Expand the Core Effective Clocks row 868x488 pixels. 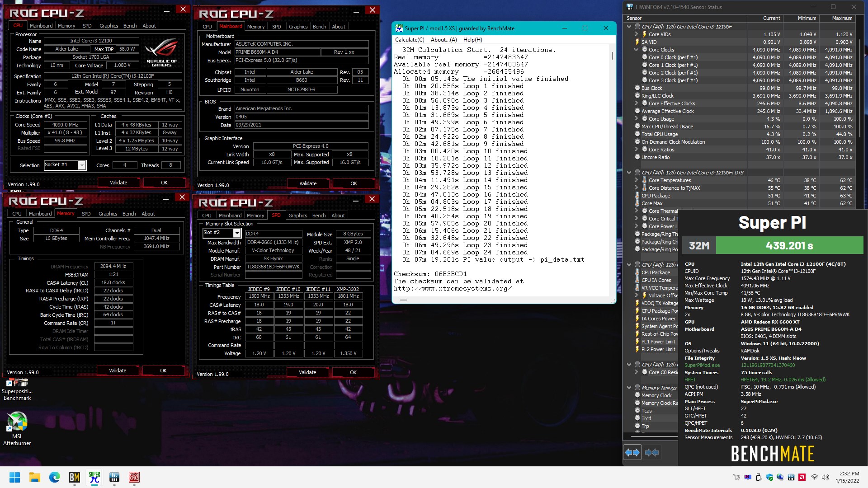(x=636, y=103)
